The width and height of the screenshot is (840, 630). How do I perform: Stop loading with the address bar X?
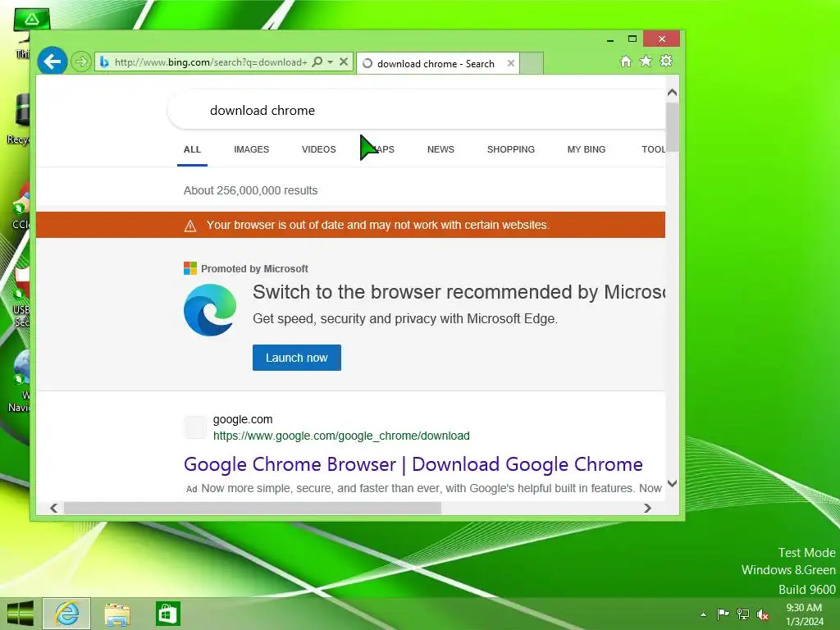coord(344,62)
